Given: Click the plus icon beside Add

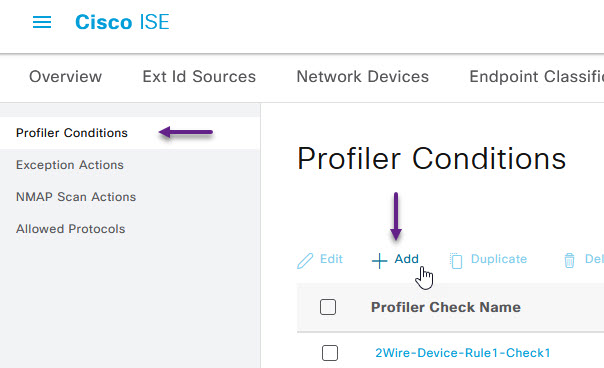Looking at the screenshot, I should point(379,261).
